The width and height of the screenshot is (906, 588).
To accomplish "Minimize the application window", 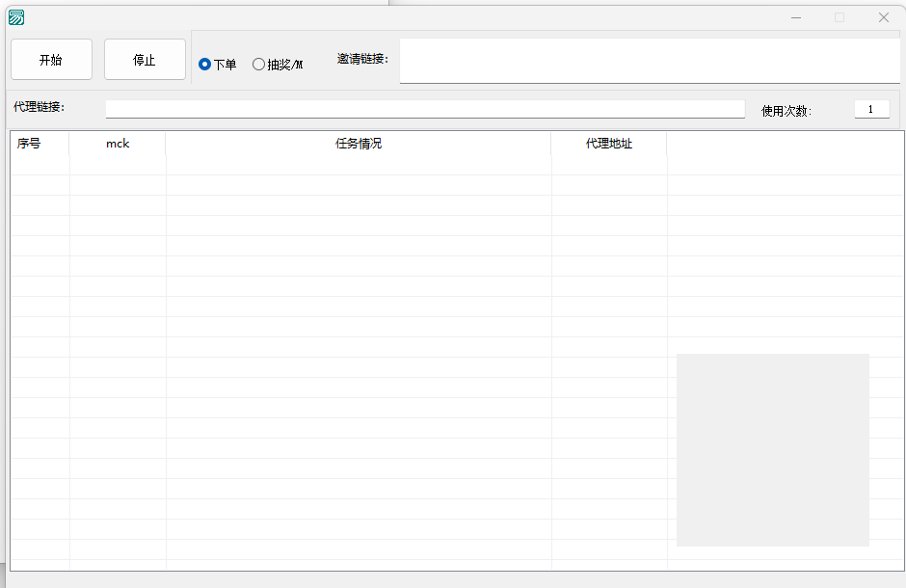I will pyautogui.click(x=795, y=17).
